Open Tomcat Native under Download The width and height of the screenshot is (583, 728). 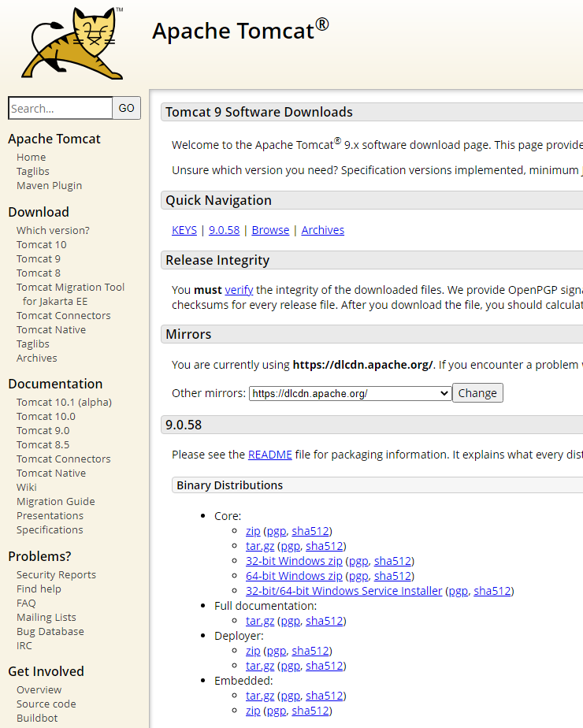[x=51, y=329]
